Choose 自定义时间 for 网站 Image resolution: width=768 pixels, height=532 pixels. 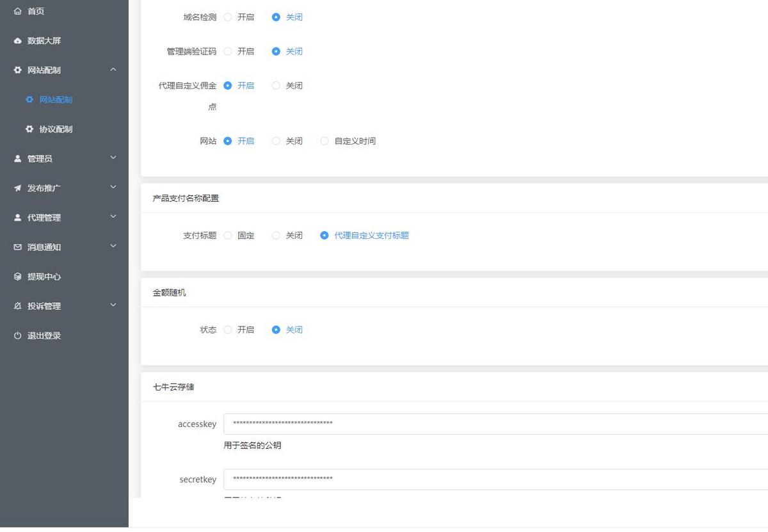[x=324, y=141]
